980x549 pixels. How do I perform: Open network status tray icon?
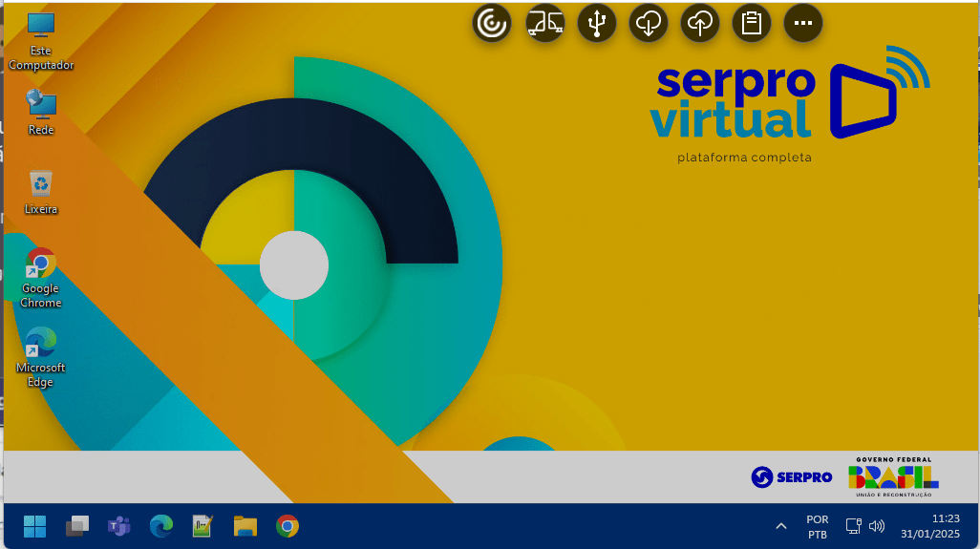point(854,526)
